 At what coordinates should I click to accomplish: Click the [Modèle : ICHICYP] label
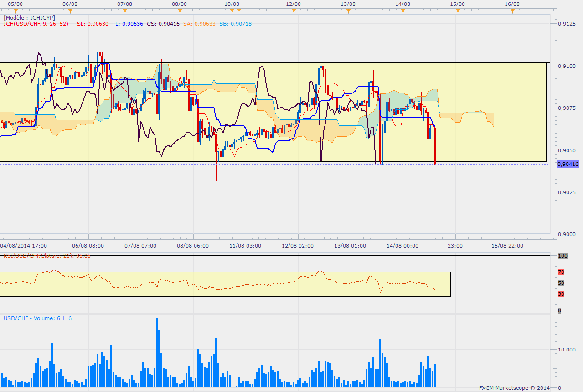tap(29, 17)
